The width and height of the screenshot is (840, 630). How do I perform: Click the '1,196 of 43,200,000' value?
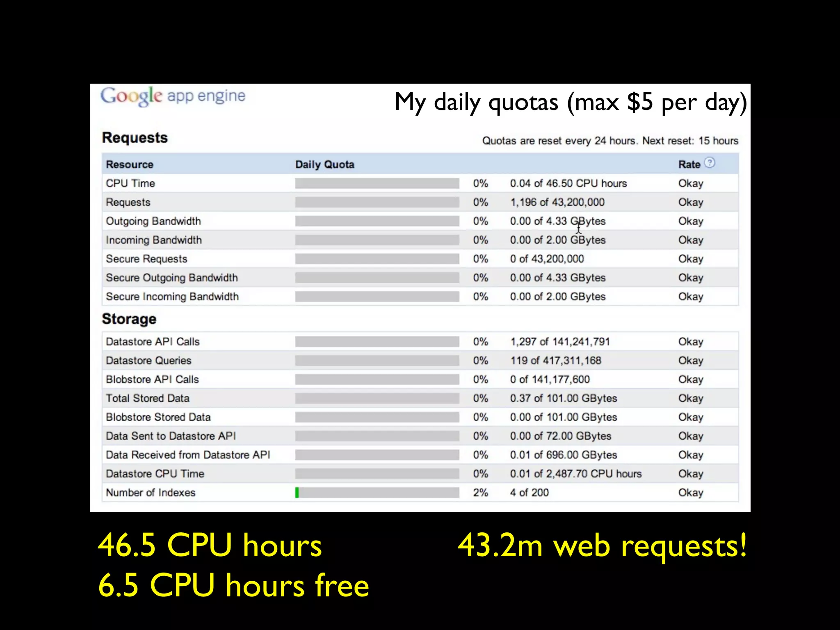click(x=557, y=202)
